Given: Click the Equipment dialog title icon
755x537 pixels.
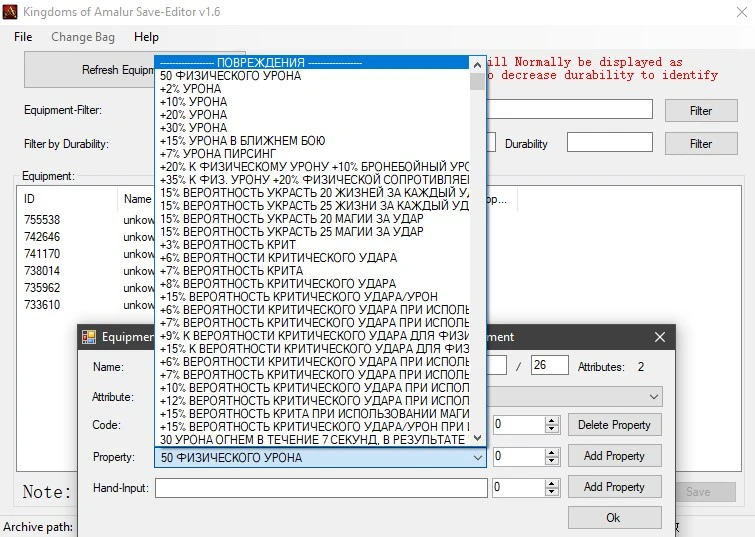Looking at the screenshot, I should tap(89, 337).
